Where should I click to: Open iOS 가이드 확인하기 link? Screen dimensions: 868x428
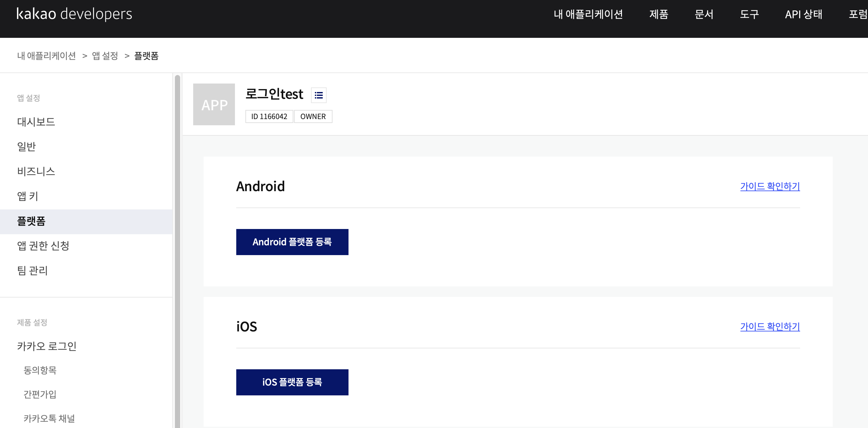coord(769,326)
